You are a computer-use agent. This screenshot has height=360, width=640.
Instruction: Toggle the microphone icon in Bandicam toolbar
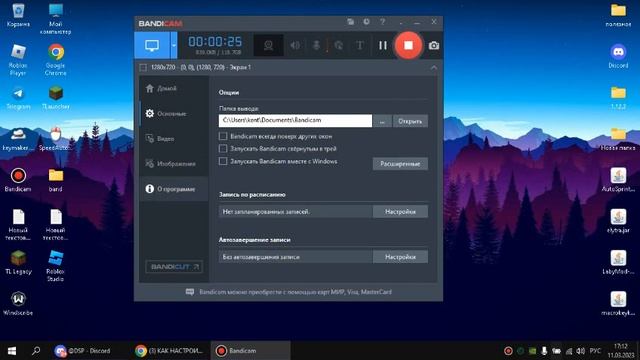pyautogui.click(x=316, y=45)
